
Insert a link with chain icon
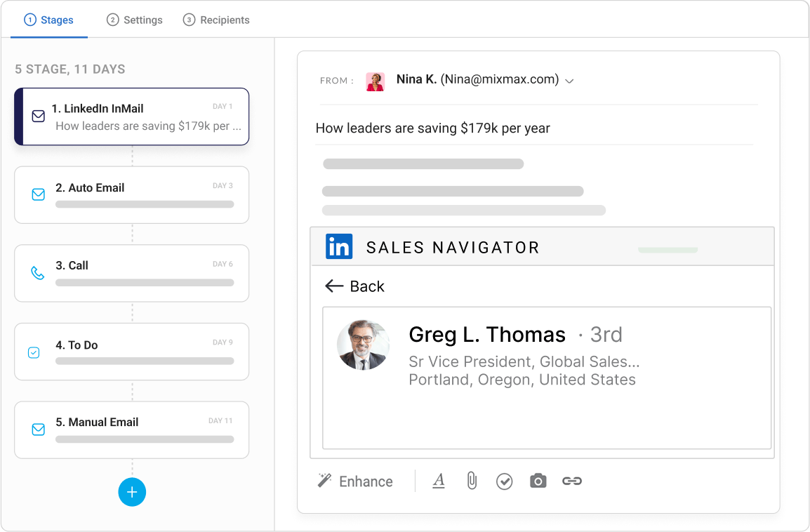point(572,481)
